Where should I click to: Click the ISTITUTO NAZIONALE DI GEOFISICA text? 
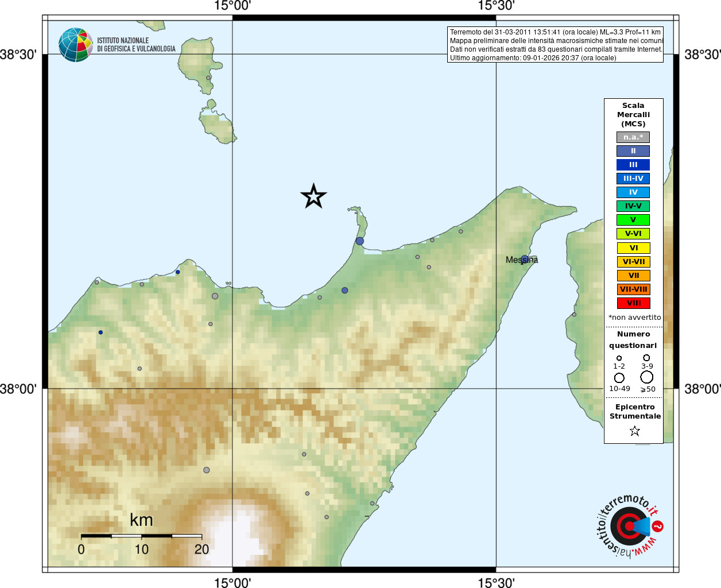[x=136, y=45]
